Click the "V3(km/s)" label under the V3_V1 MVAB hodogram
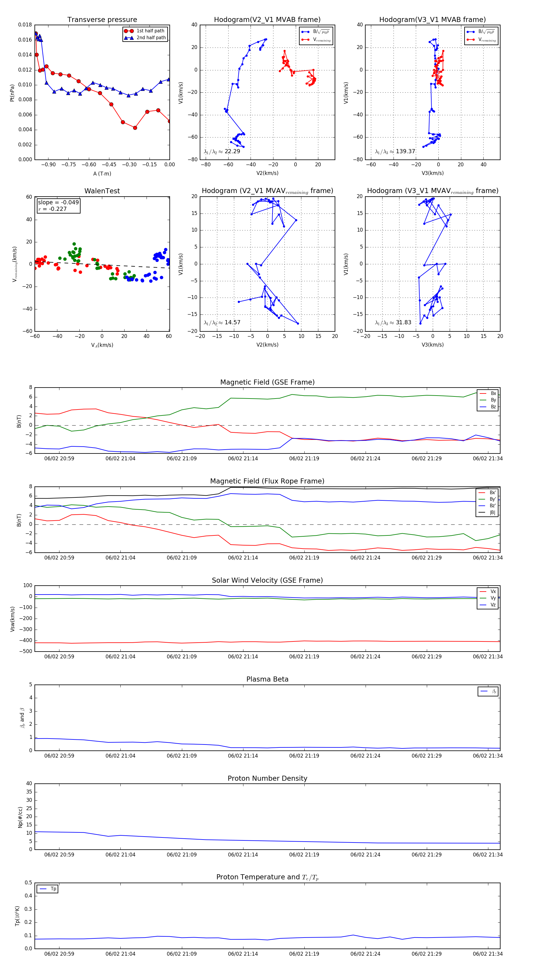 click(432, 173)
